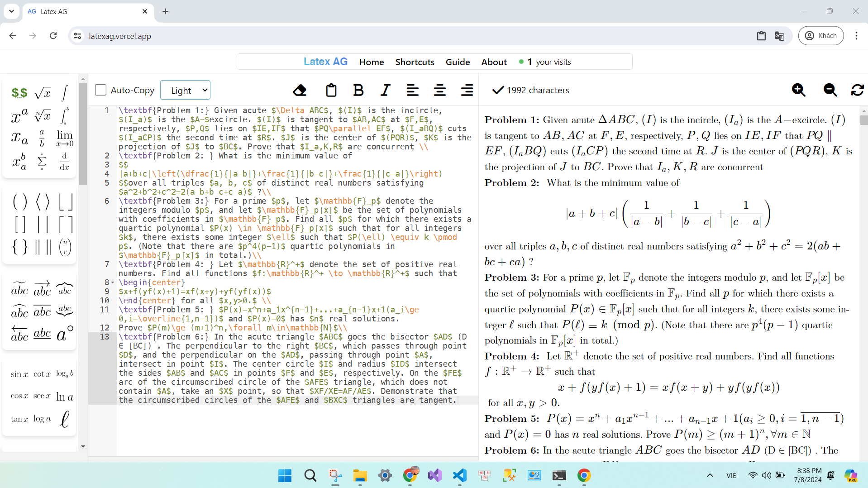Go back to the previous page
The image size is (868, 488).
pos(13,36)
